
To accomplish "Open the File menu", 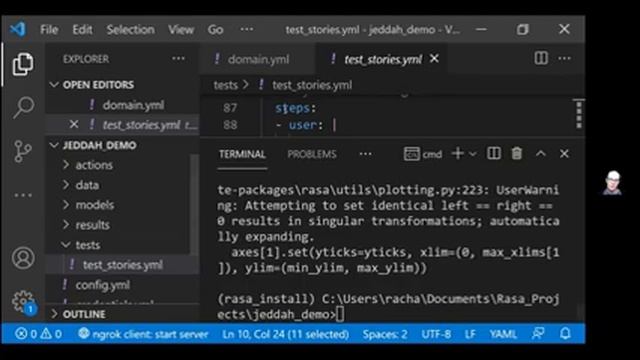I will tap(49, 29).
